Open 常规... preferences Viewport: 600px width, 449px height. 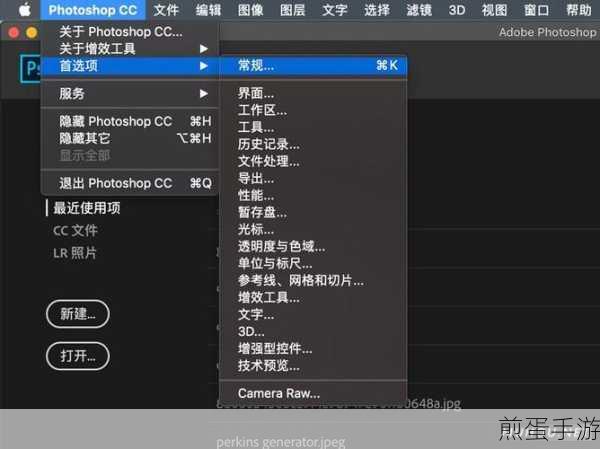(x=313, y=65)
